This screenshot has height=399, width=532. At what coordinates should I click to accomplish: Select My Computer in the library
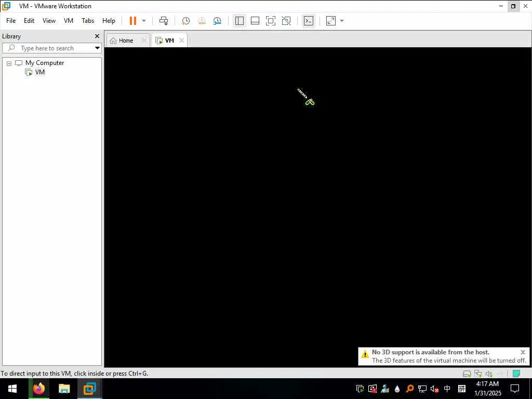tap(45, 63)
